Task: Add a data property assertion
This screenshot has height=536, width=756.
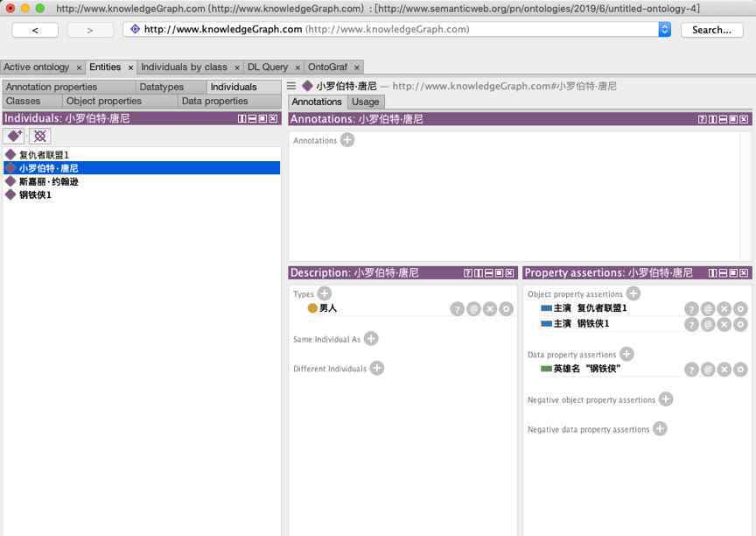Action: (x=626, y=354)
